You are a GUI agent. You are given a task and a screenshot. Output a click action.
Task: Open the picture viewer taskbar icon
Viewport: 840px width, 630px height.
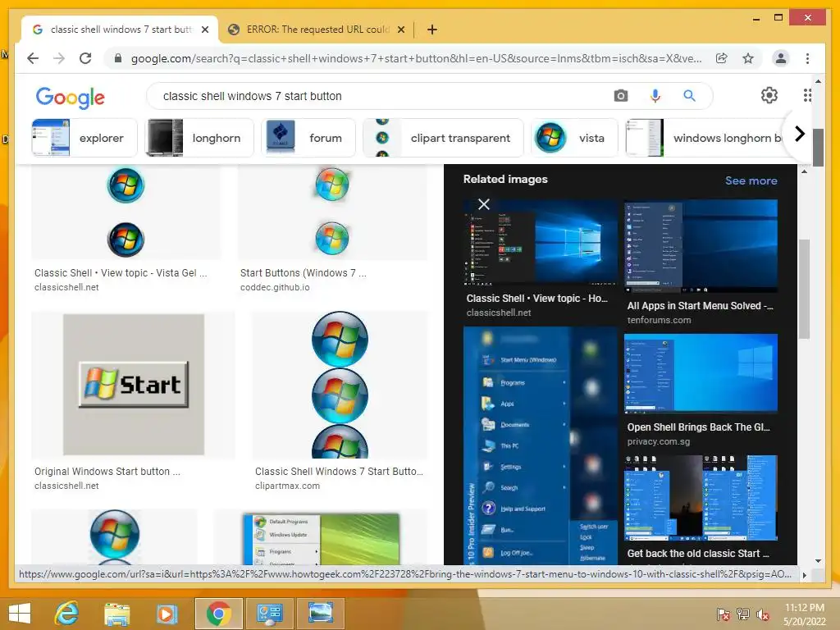(321, 614)
